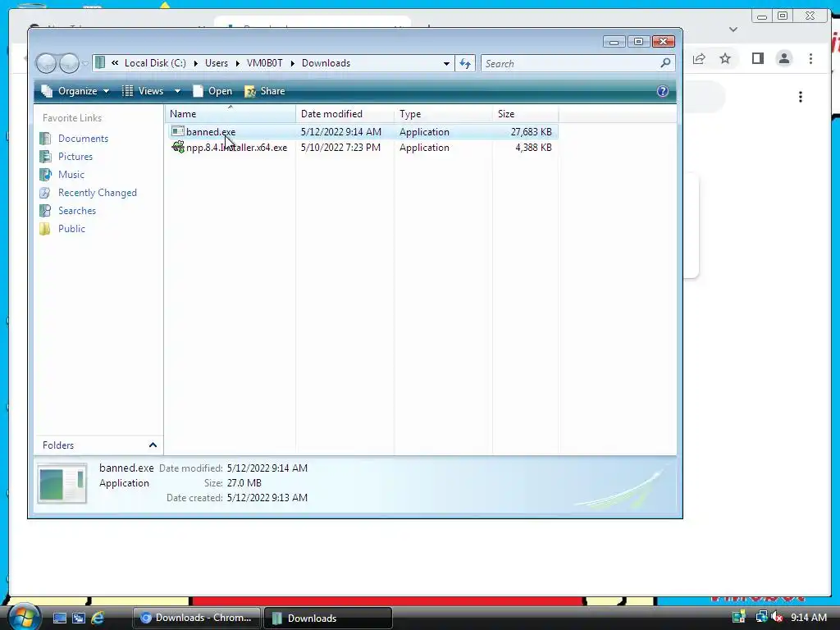Click Users in the address path
The image size is (840, 630).
217,63
